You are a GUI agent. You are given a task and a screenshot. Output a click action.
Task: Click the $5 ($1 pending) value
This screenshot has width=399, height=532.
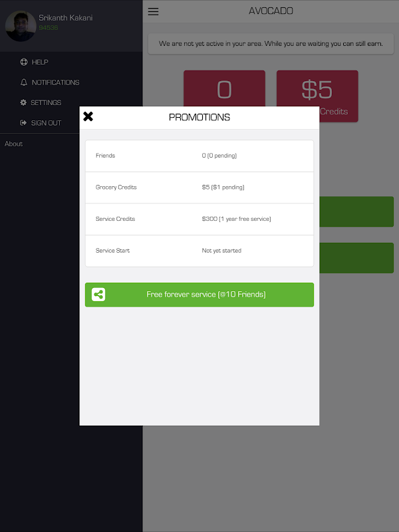click(223, 188)
